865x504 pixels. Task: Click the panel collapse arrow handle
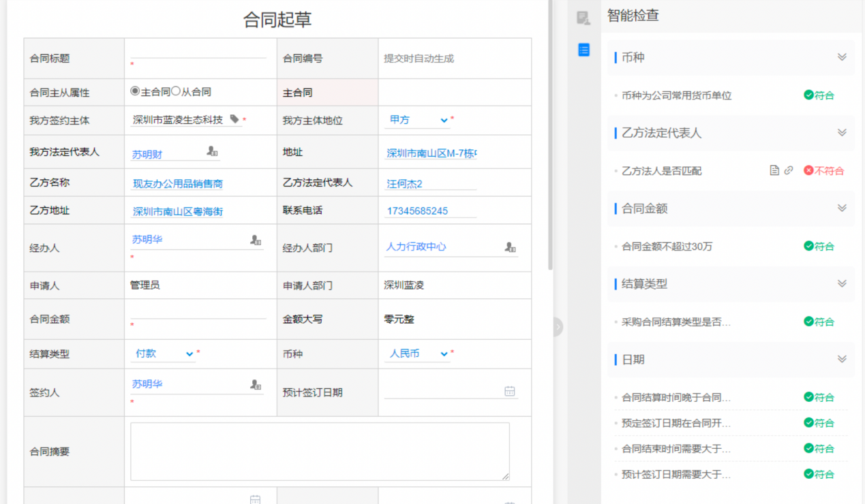(x=558, y=327)
